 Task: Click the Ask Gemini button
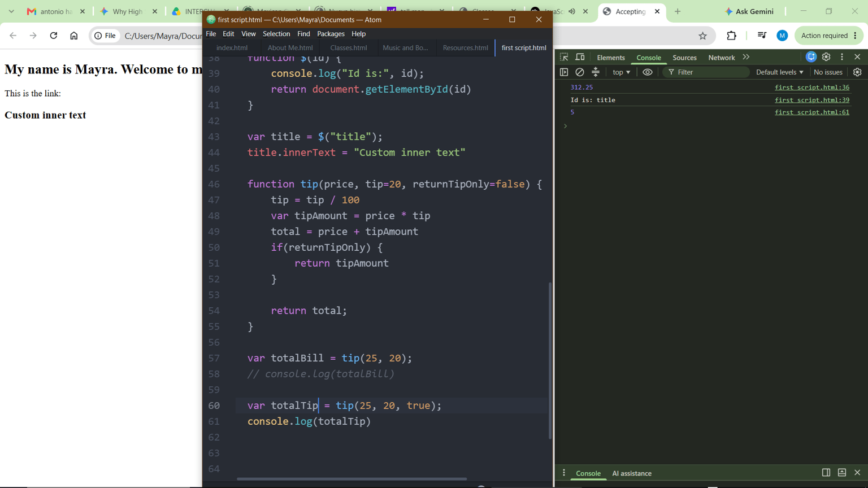pos(749,11)
